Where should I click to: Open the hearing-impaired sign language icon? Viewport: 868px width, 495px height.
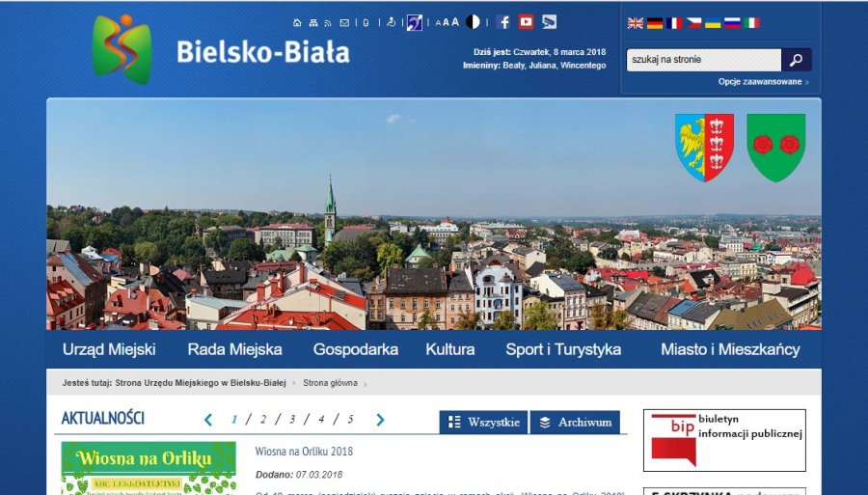pos(414,22)
